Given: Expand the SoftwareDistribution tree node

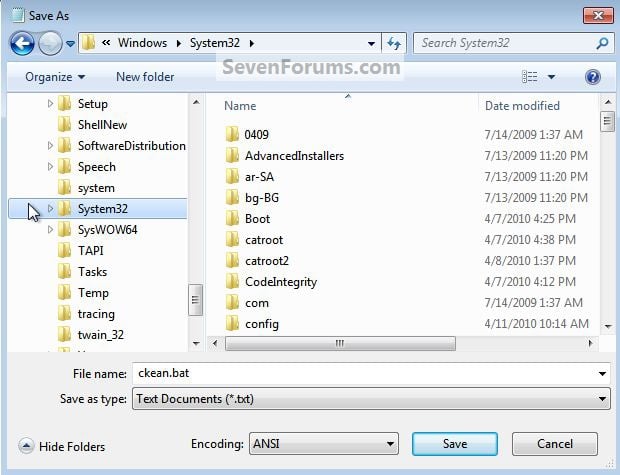Looking at the screenshot, I should click(x=50, y=146).
